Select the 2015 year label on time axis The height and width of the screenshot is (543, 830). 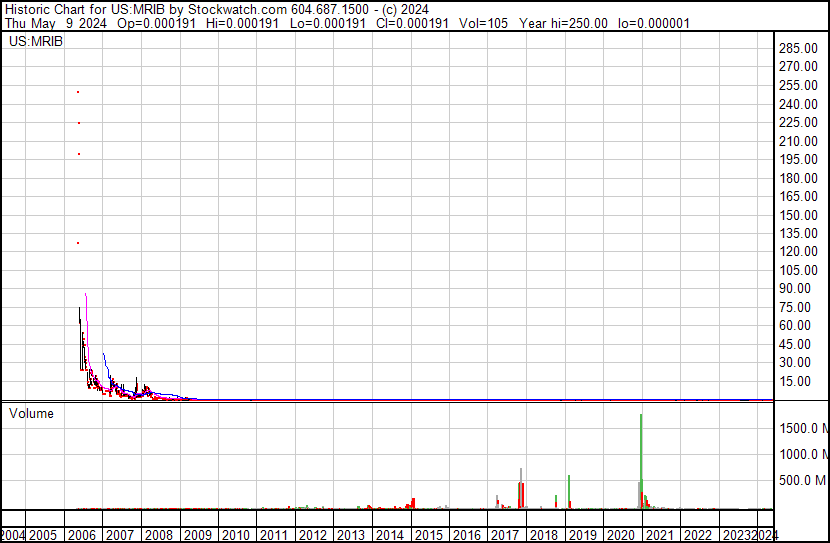click(429, 535)
